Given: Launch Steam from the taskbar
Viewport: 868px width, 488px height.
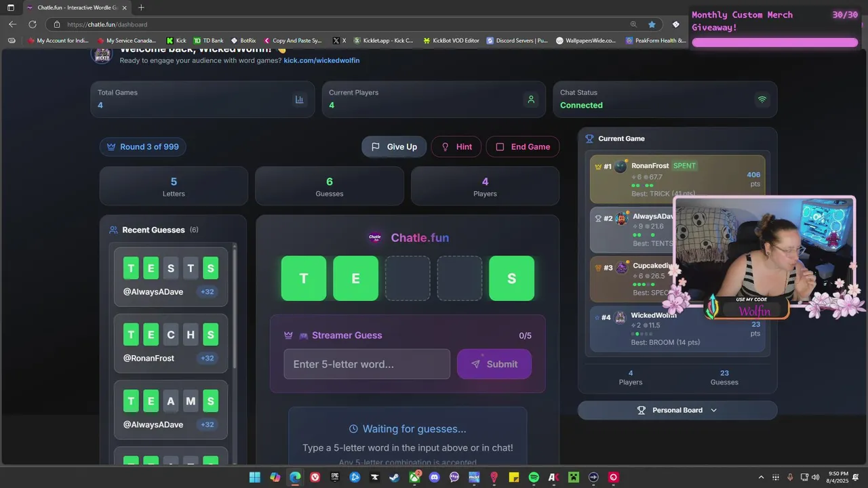Looking at the screenshot, I should (x=394, y=477).
